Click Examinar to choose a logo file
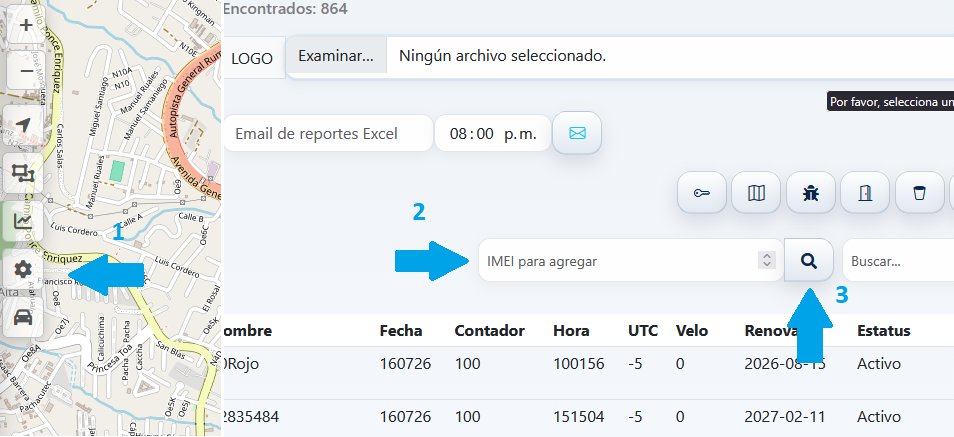954x437 pixels. tap(336, 56)
